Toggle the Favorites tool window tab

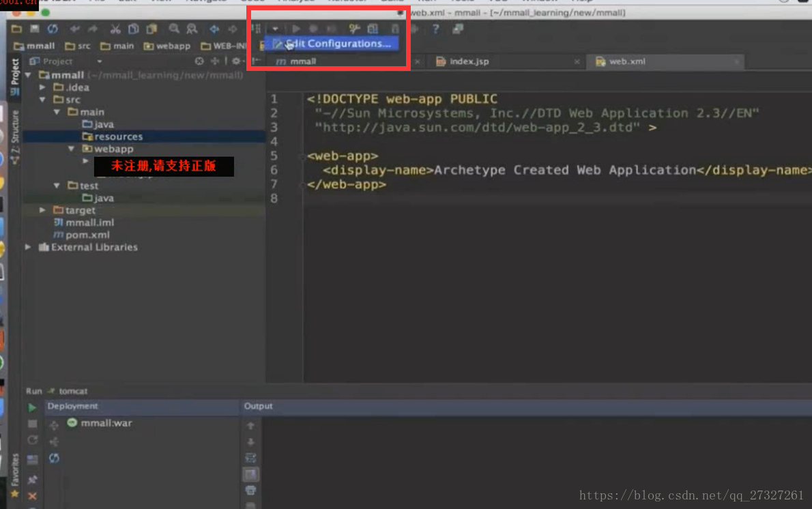coord(15,475)
